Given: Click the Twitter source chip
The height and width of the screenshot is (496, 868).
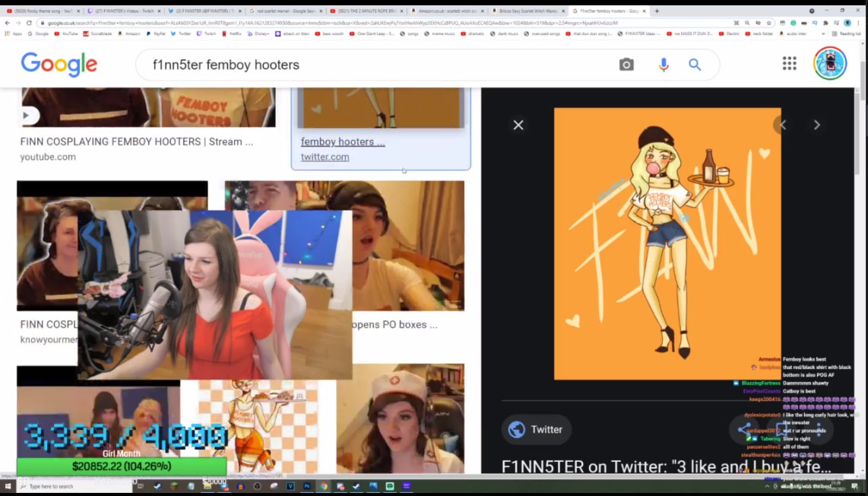Looking at the screenshot, I should tap(536, 430).
